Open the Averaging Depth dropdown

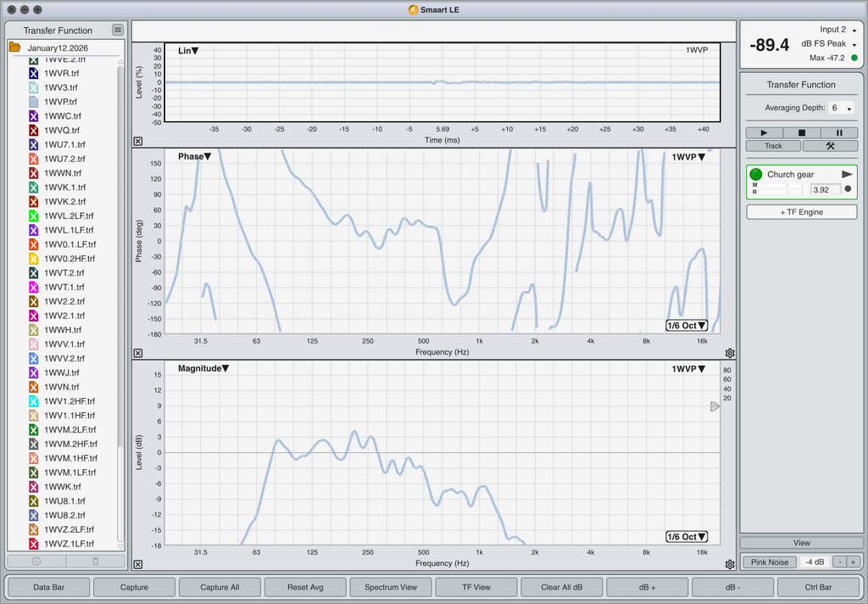[x=841, y=109]
